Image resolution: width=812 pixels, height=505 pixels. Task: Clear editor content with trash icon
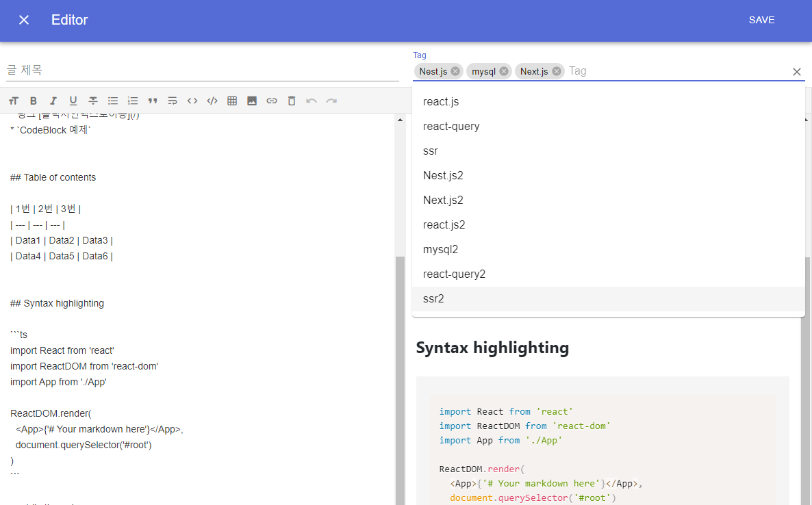292,101
